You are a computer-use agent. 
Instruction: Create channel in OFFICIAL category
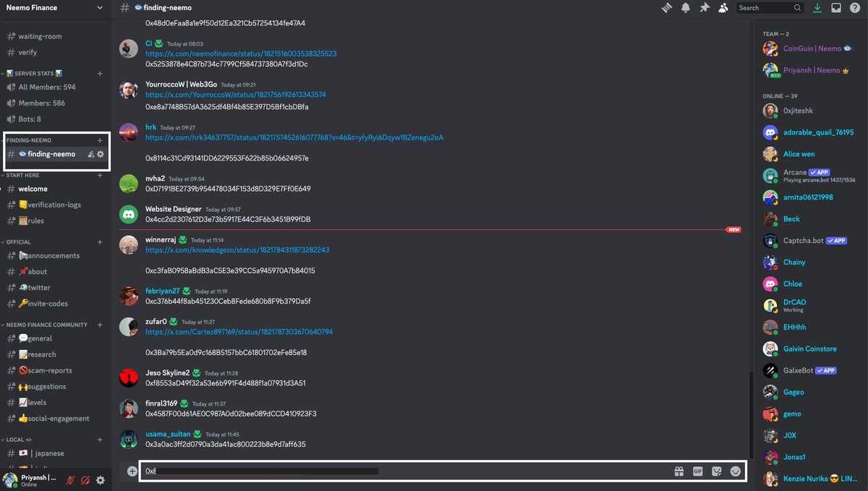(100, 242)
